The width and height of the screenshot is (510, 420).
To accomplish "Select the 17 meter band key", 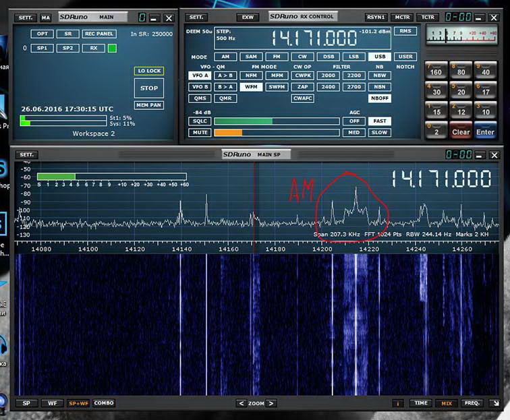I will point(485,90).
